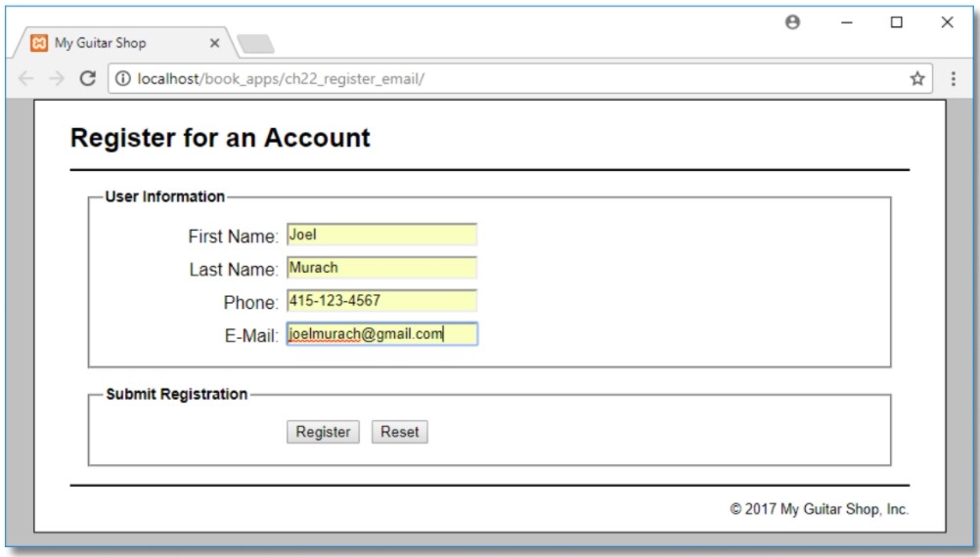This screenshot has height=557, width=980.
Task: Click the User Information legend text
Action: click(165, 196)
